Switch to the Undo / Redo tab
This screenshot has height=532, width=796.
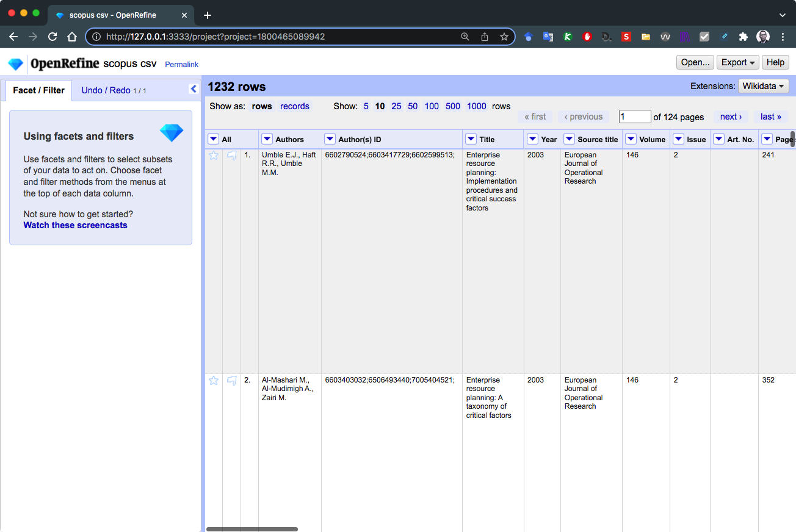[x=114, y=90]
